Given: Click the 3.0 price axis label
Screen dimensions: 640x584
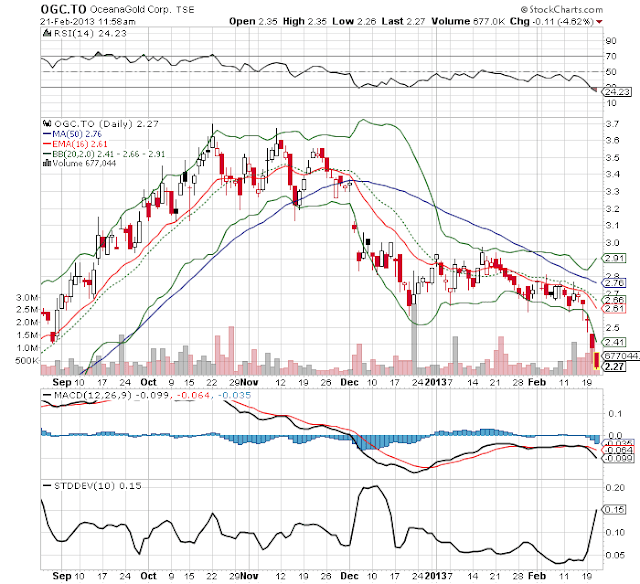Looking at the screenshot, I should (x=613, y=243).
